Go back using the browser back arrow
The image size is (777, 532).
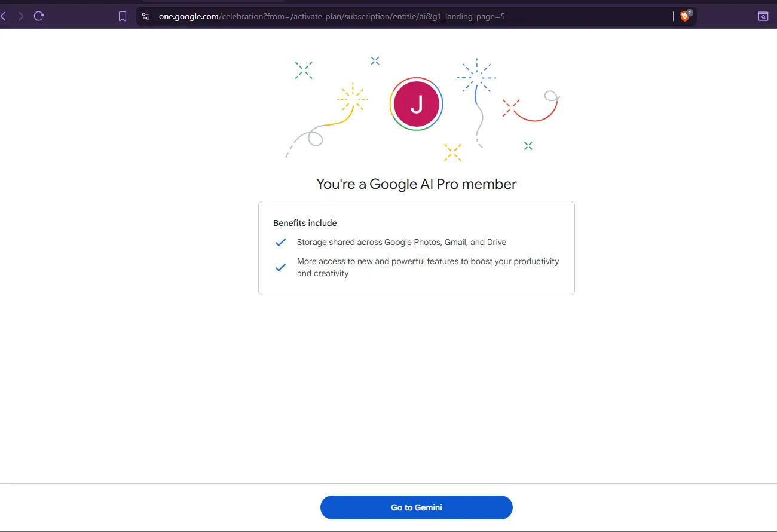tap(4, 16)
